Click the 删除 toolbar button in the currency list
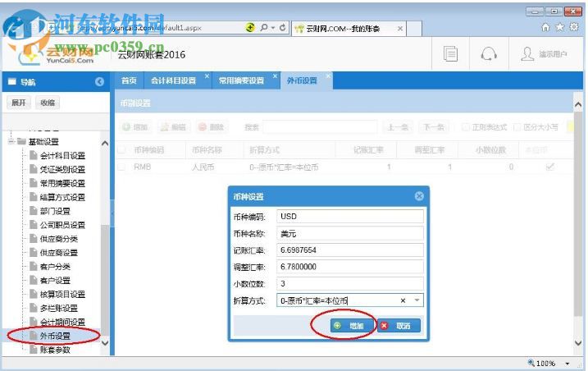 click(x=212, y=127)
